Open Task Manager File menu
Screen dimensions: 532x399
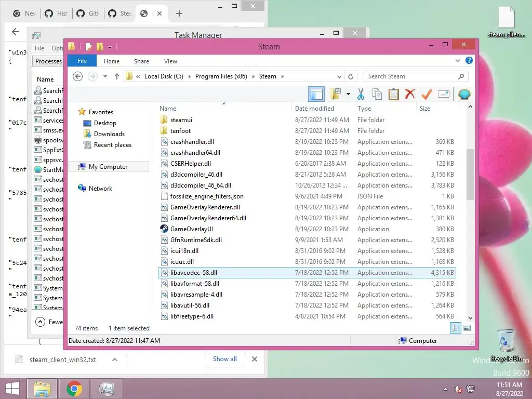point(39,48)
